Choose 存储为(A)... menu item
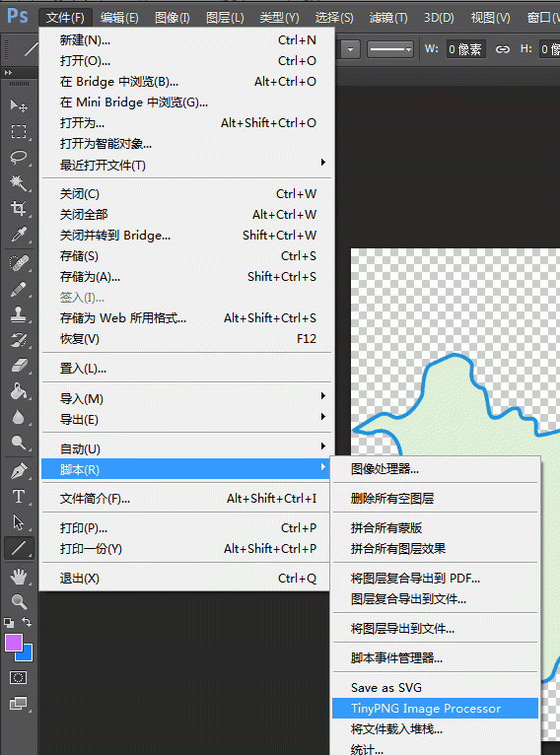 click(x=185, y=276)
